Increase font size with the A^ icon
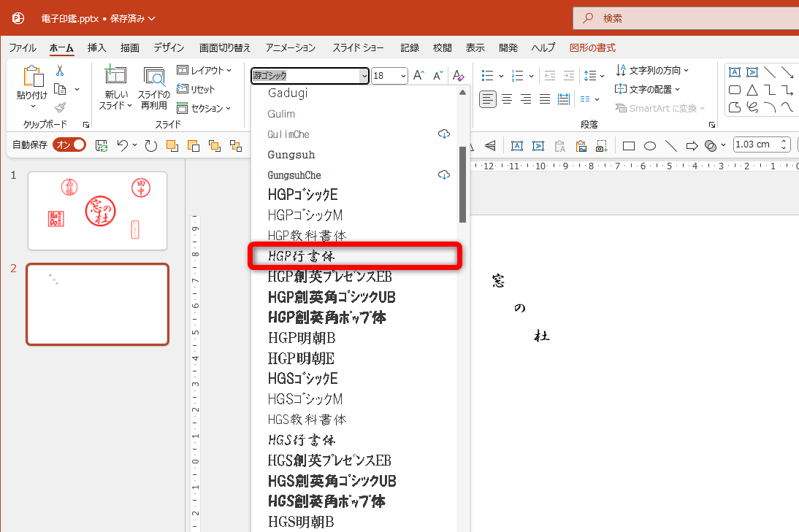Viewport: 799px width, 532px height. coord(418,74)
